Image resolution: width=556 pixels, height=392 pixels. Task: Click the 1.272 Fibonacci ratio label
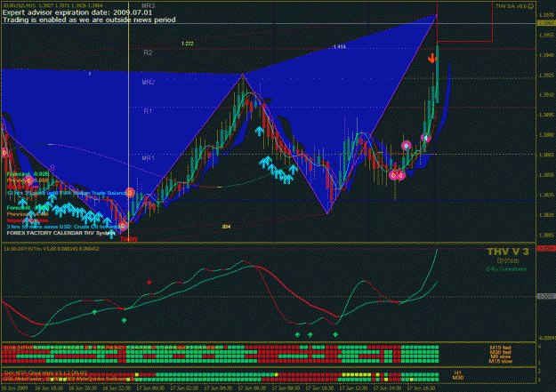pyautogui.click(x=187, y=44)
